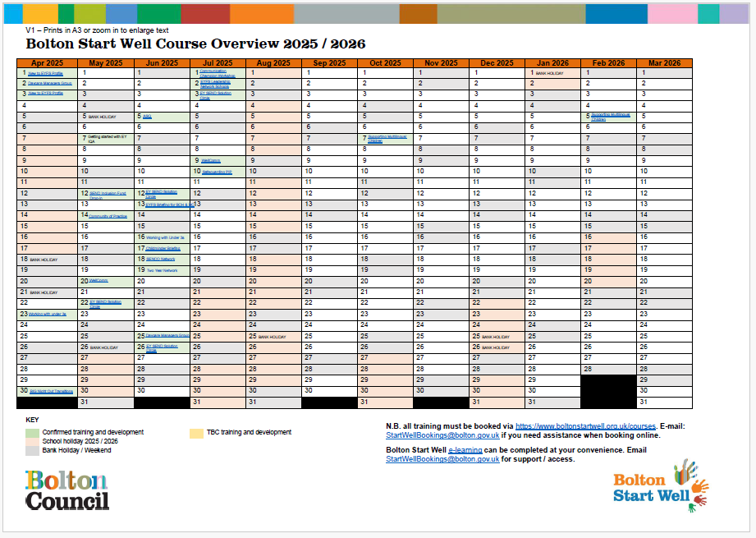Open EYFS Leadership Network Schools link on 2 July
The height and width of the screenshot is (538, 756).
click(x=215, y=85)
